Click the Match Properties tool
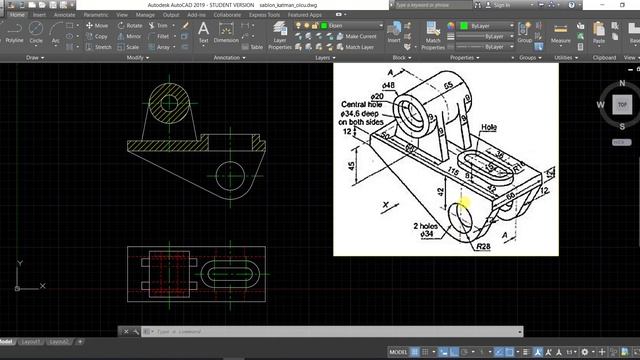Screen dimensions: 640x360 pyautogui.click(x=433, y=36)
